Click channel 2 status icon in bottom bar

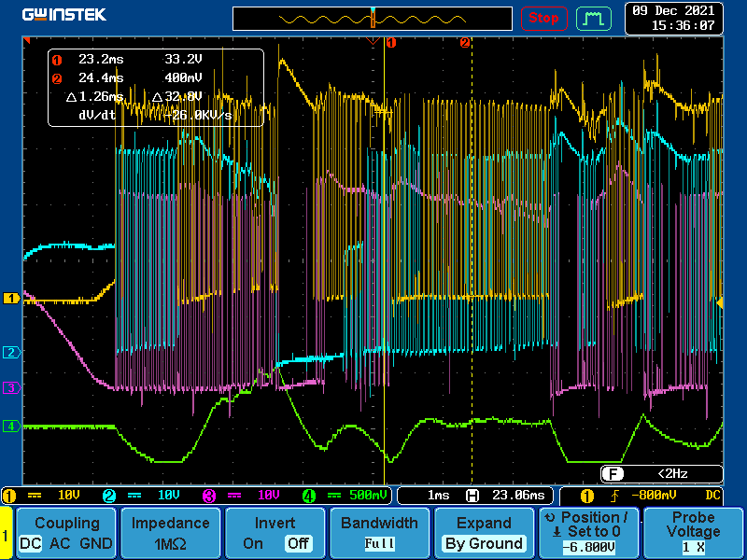[x=109, y=497]
